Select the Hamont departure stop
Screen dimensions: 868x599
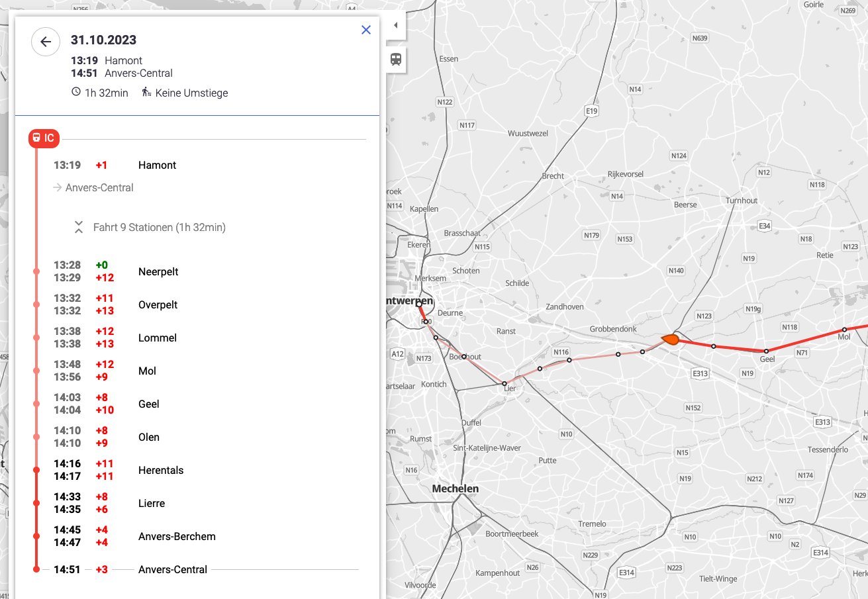tap(157, 165)
